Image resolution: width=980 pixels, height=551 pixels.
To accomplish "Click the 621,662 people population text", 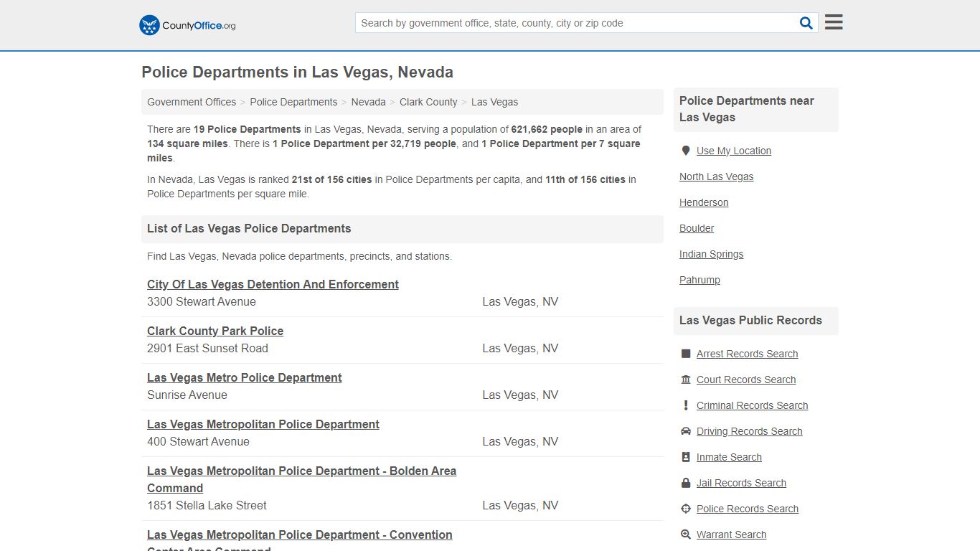I will [x=547, y=129].
